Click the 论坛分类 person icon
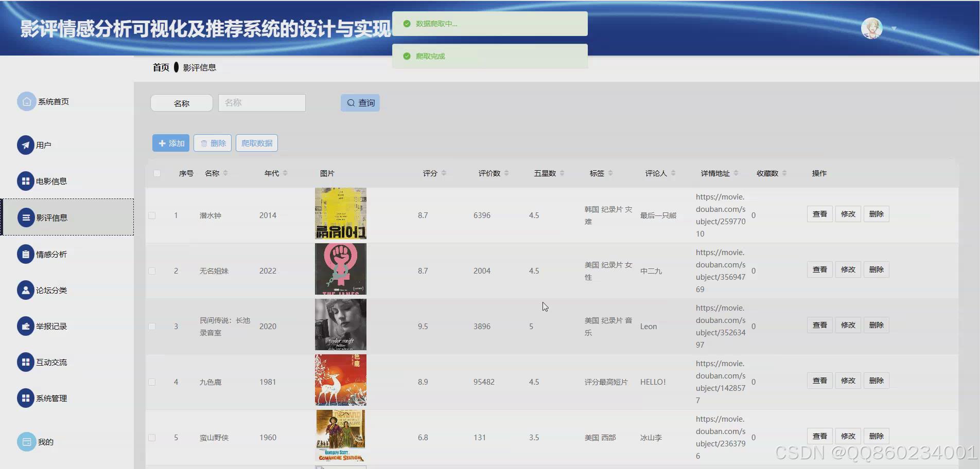This screenshot has width=980, height=469. click(26, 290)
